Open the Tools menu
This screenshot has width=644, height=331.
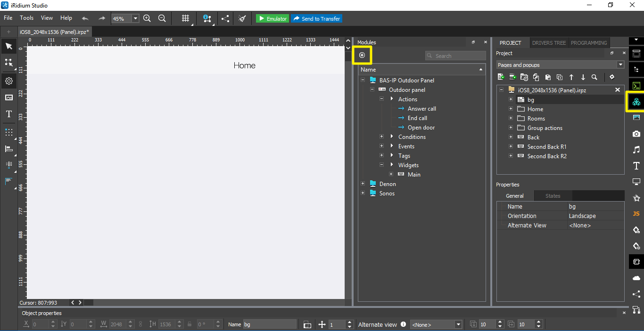click(26, 18)
